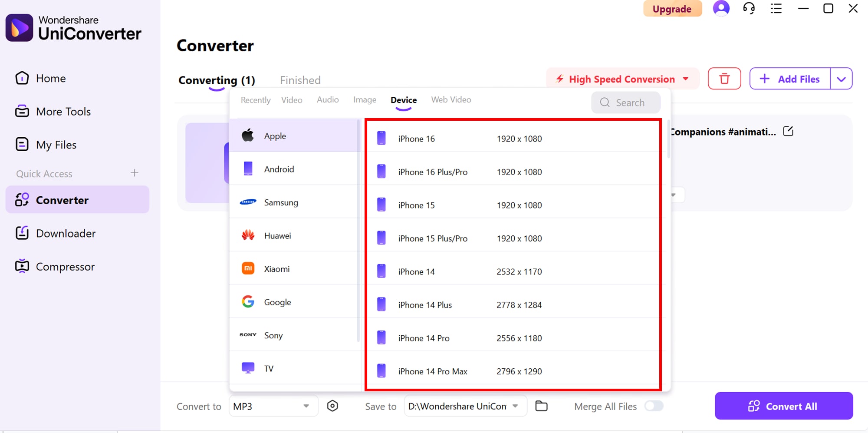Open customer support headset icon

point(749,8)
